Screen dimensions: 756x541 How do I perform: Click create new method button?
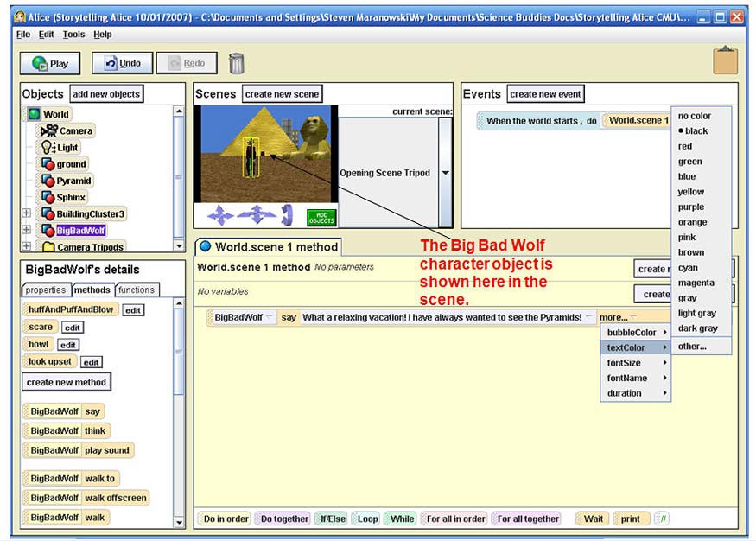coord(67,382)
